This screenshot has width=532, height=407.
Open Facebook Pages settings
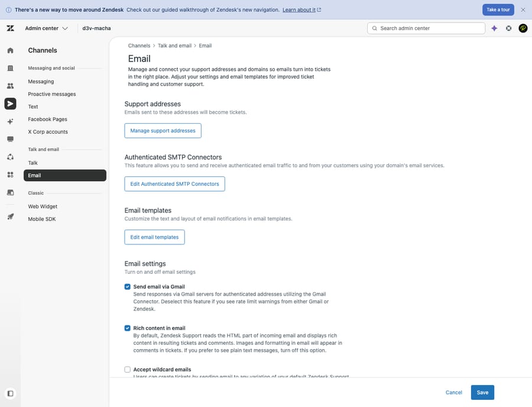(47, 119)
